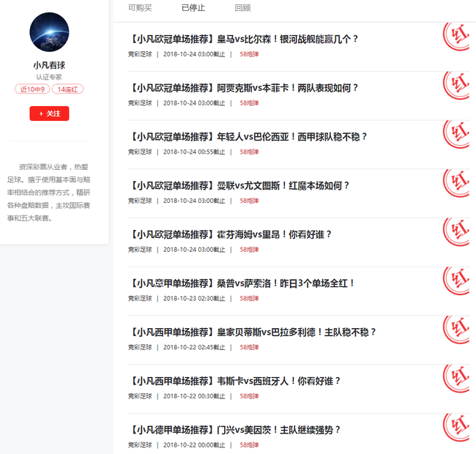Open the 桑普vs萨索洛 recommendation article
The height and width of the screenshot is (454, 476).
click(241, 283)
